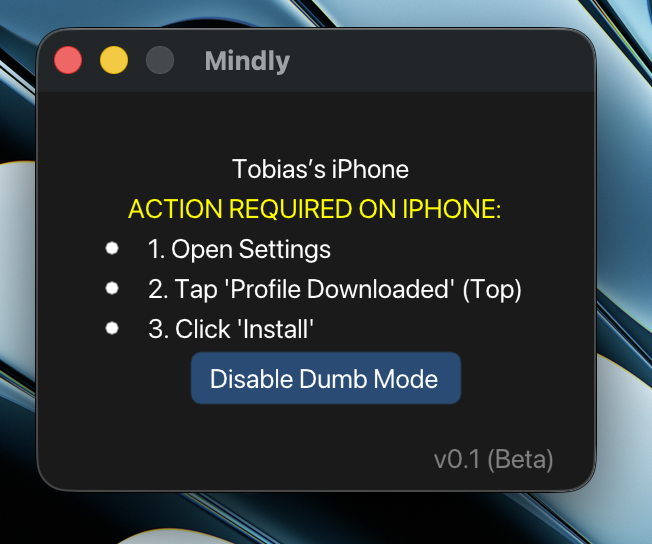Click the '1. Open Settings' step
This screenshot has width=652, height=544.
[239, 249]
